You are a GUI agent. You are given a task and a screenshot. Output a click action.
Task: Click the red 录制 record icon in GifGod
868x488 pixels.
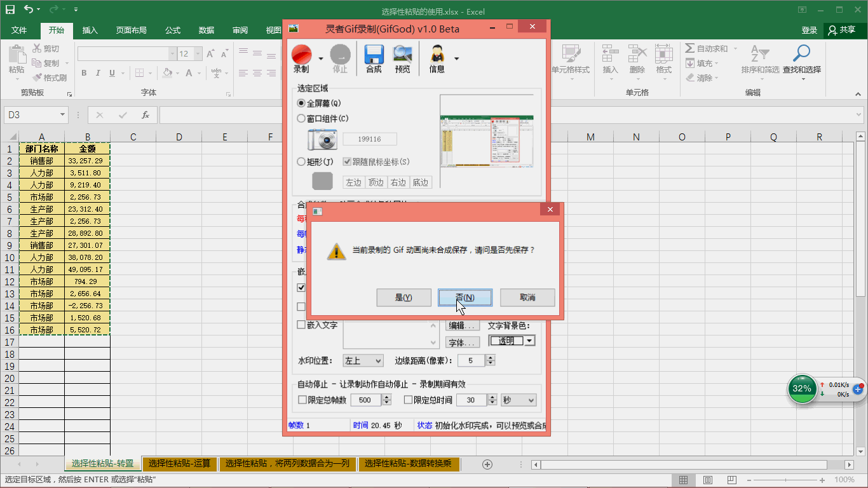point(301,53)
